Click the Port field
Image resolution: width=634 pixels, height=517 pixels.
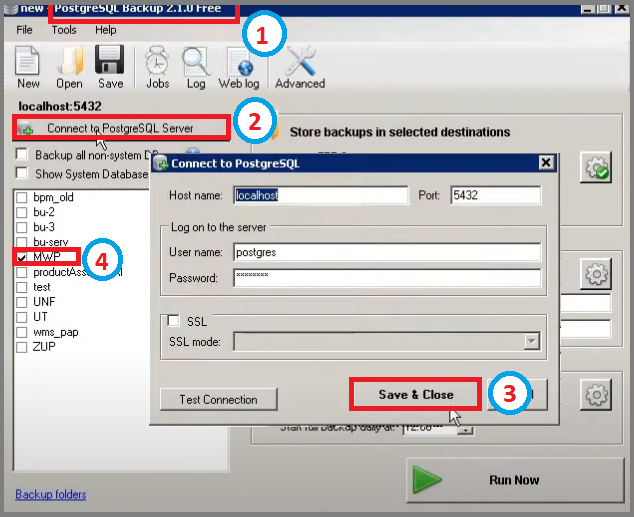(x=496, y=195)
